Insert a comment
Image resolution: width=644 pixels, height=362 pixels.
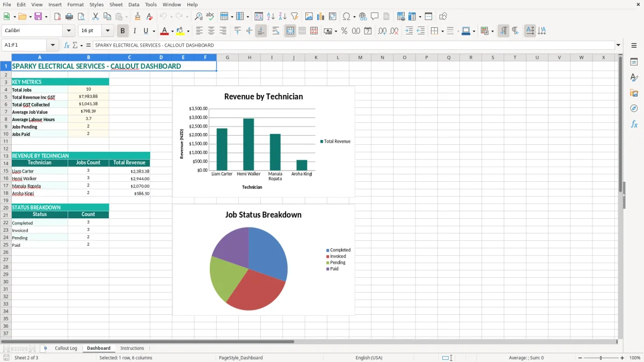point(375,17)
